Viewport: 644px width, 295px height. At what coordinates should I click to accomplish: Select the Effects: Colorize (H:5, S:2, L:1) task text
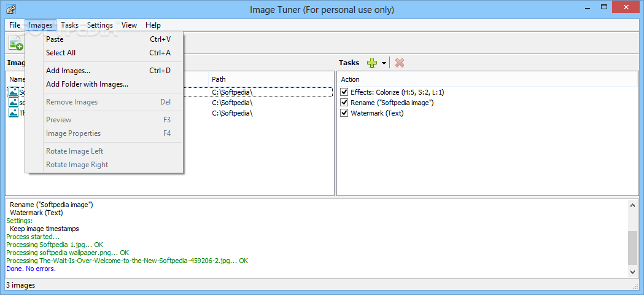[397, 92]
